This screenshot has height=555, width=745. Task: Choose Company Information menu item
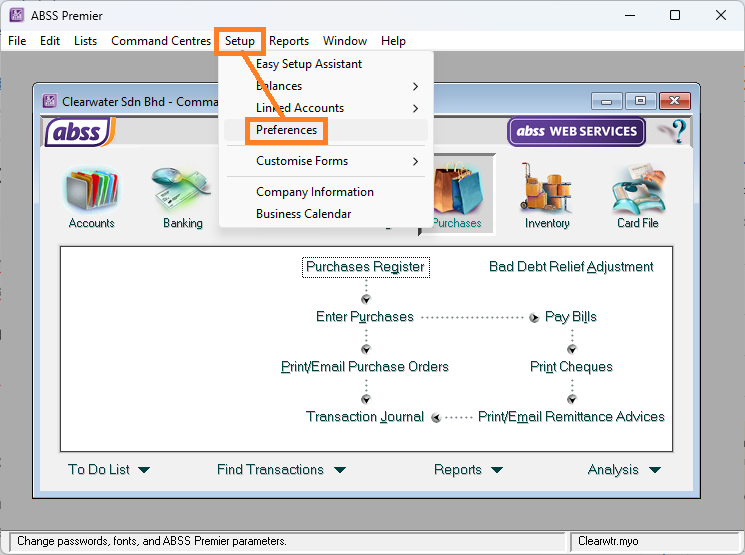[x=326, y=192]
